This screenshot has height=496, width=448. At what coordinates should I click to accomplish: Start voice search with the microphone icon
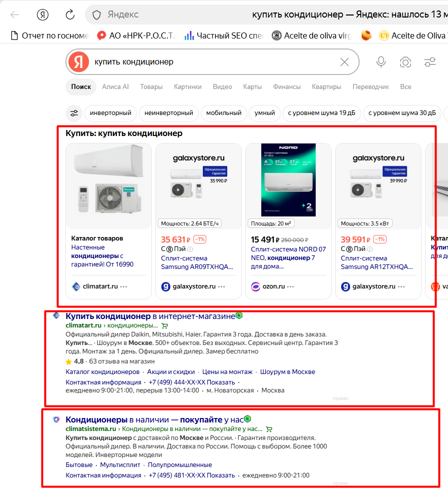tap(381, 62)
